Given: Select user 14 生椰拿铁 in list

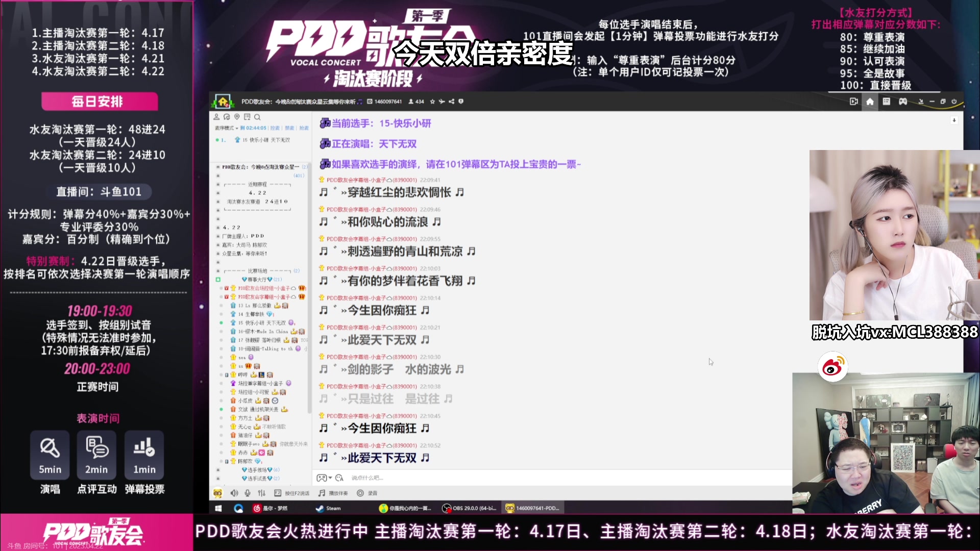Looking at the screenshot, I should 253,314.
